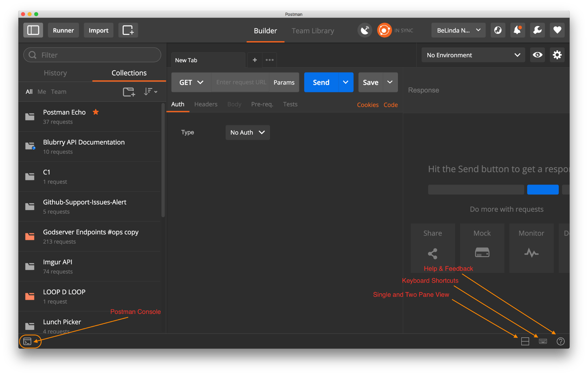
Task: Open Help & Feedback question icon
Action: coord(560,341)
